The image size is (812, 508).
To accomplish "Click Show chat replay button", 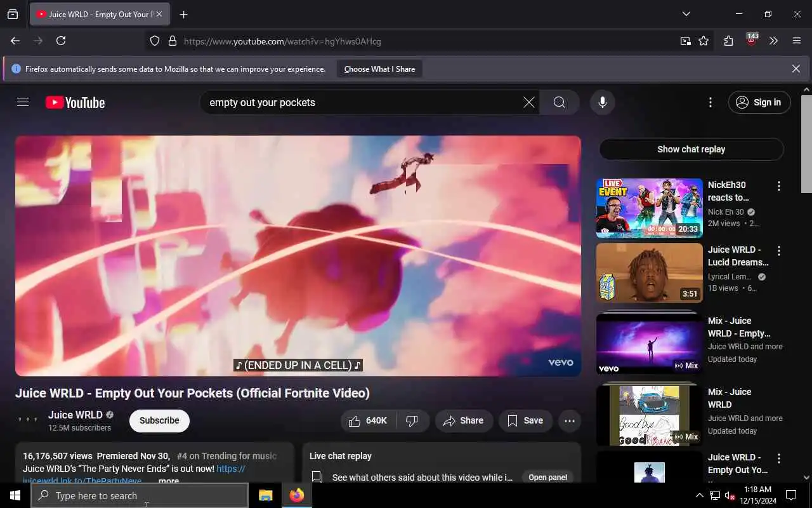I will coord(691,149).
